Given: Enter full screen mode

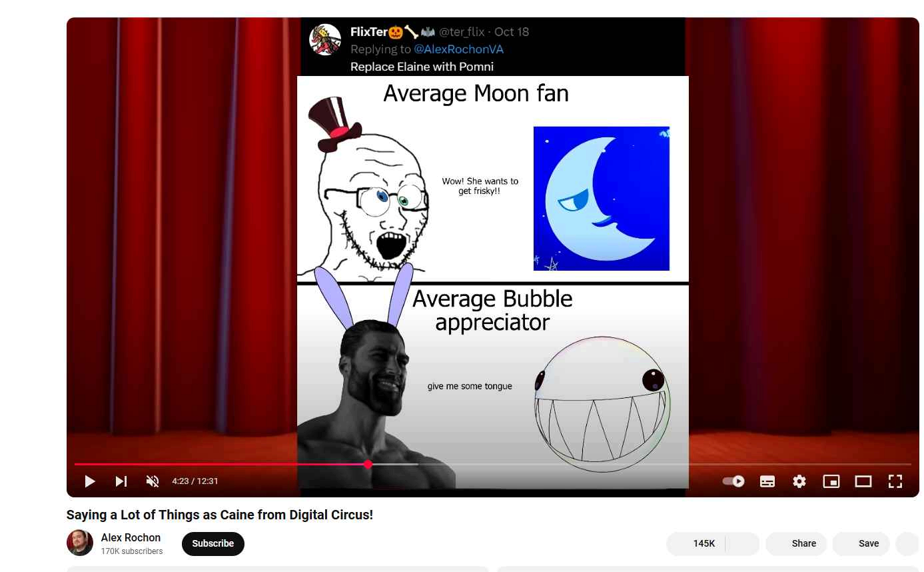Looking at the screenshot, I should tap(895, 481).
